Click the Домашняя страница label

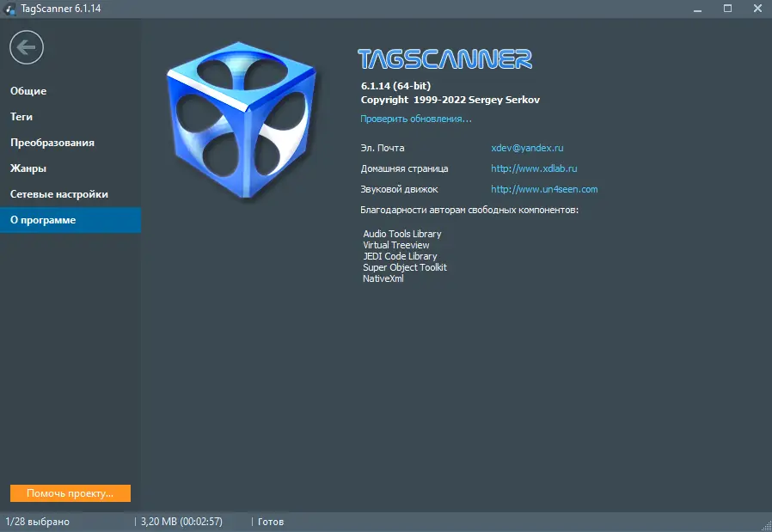pos(404,168)
